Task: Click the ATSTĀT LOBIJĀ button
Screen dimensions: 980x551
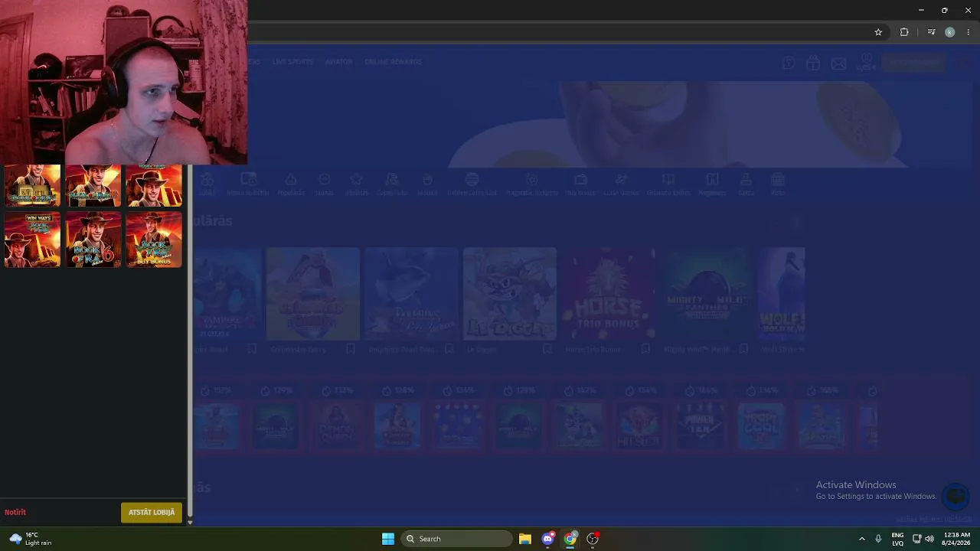Action: click(152, 513)
